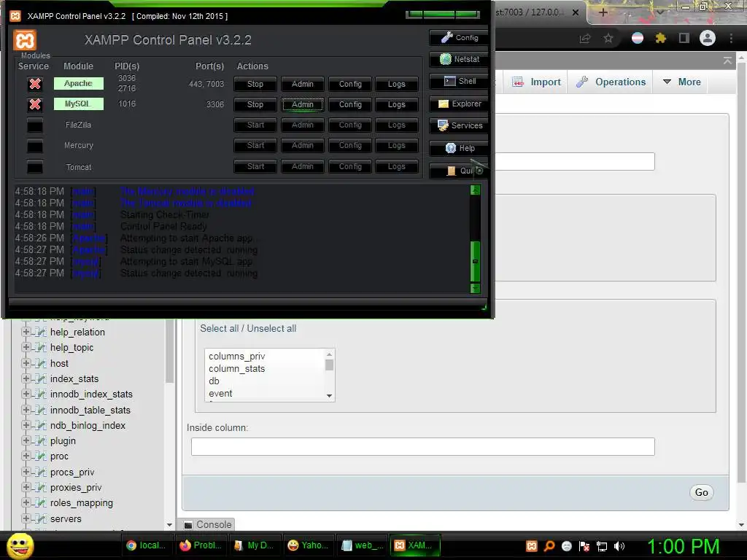Expand the procs_priv tree node
Screen dimensions: 747x560
(x=26, y=472)
